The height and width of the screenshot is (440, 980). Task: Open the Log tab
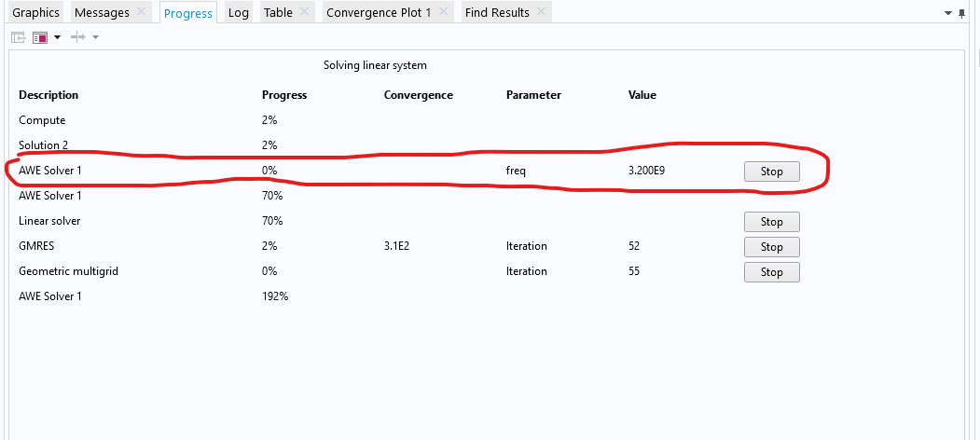238,12
